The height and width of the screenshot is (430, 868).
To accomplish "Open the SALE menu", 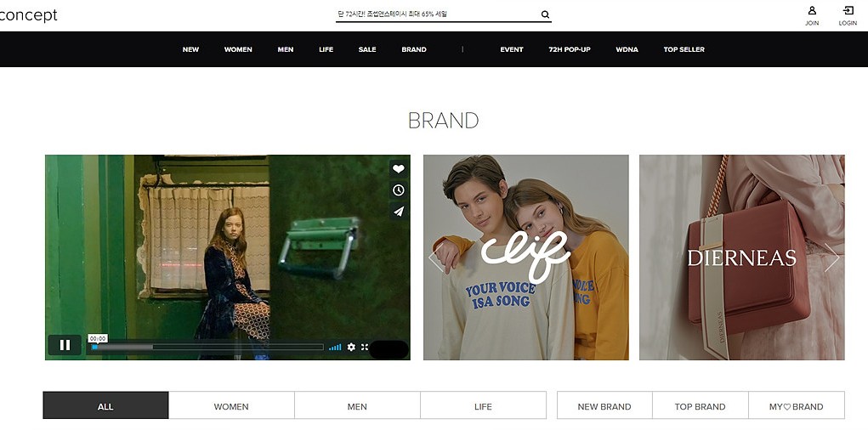I will coord(367,49).
